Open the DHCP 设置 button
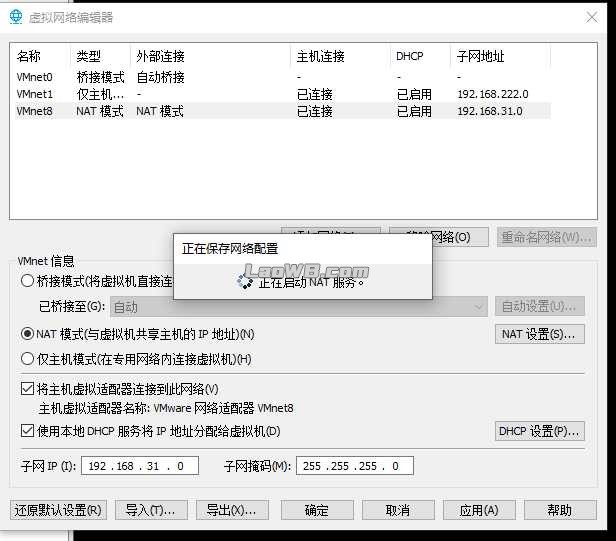 pos(540,431)
